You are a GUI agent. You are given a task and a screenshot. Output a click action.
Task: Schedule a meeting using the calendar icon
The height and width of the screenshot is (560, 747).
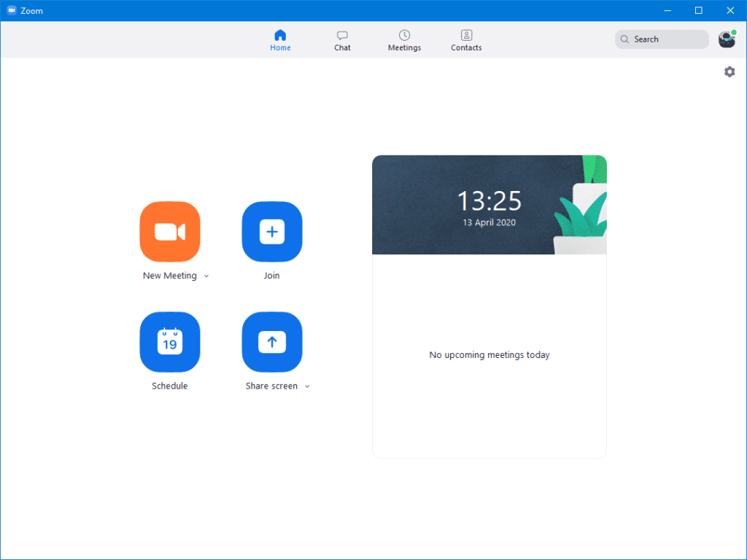(169, 342)
